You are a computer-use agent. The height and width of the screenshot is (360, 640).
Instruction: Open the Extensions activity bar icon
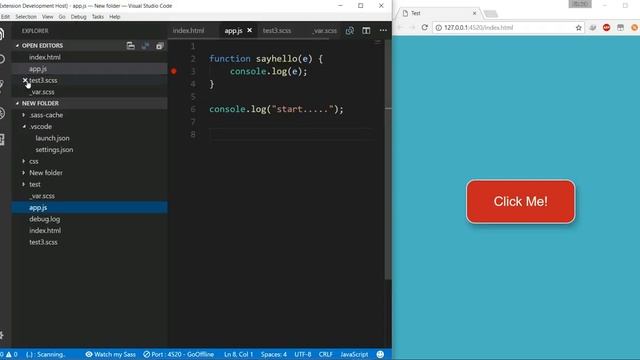[x=2, y=140]
